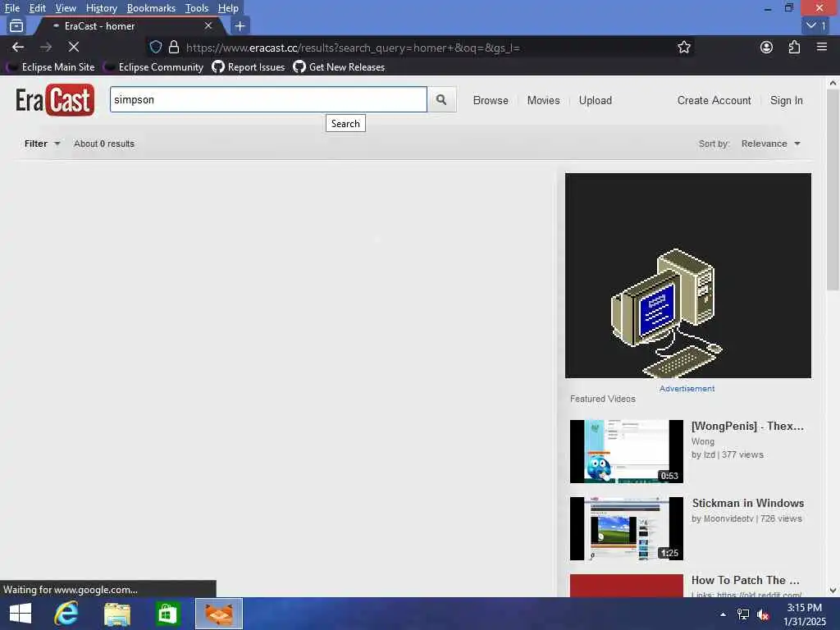The image size is (840, 630).
Task: Open the Stickman in Windows thumbnail
Action: tap(626, 528)
